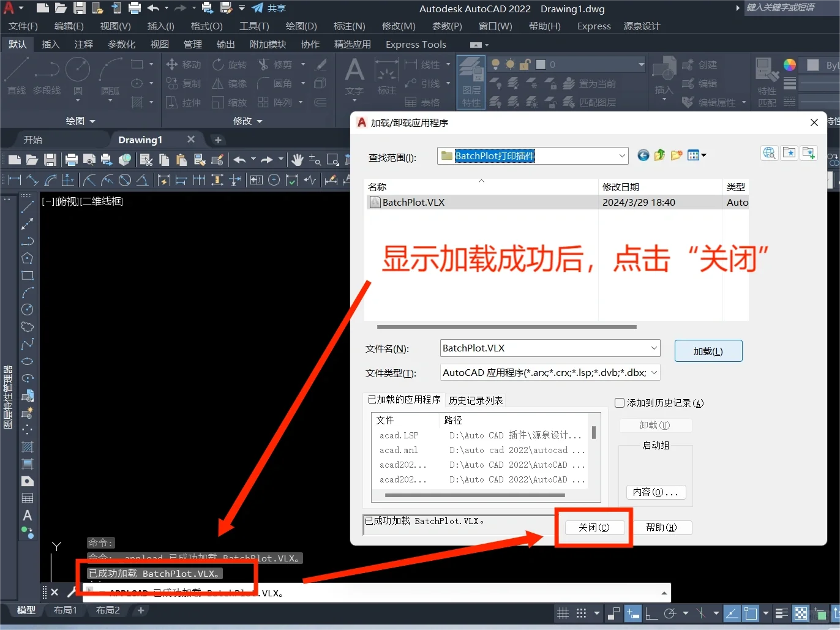Click the Undo arrow in quick access toolbar
Image resolution: width=840 pixels, height=630 pixels.
tap(152, 8)
